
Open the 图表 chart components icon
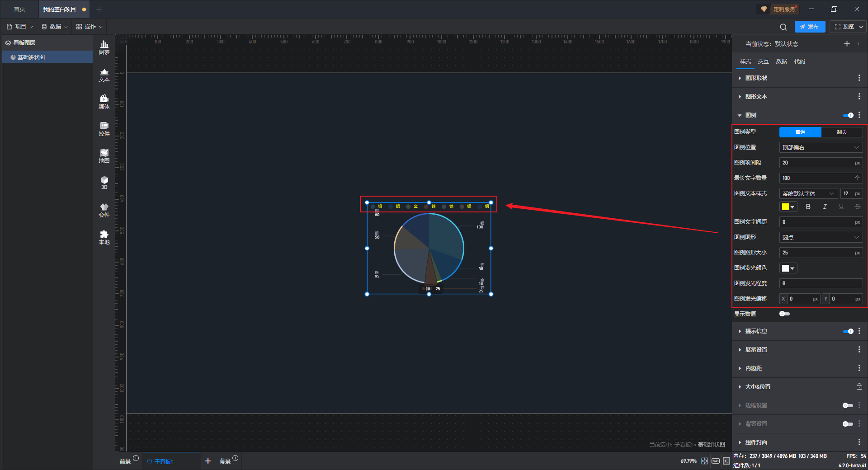point(104,47)
